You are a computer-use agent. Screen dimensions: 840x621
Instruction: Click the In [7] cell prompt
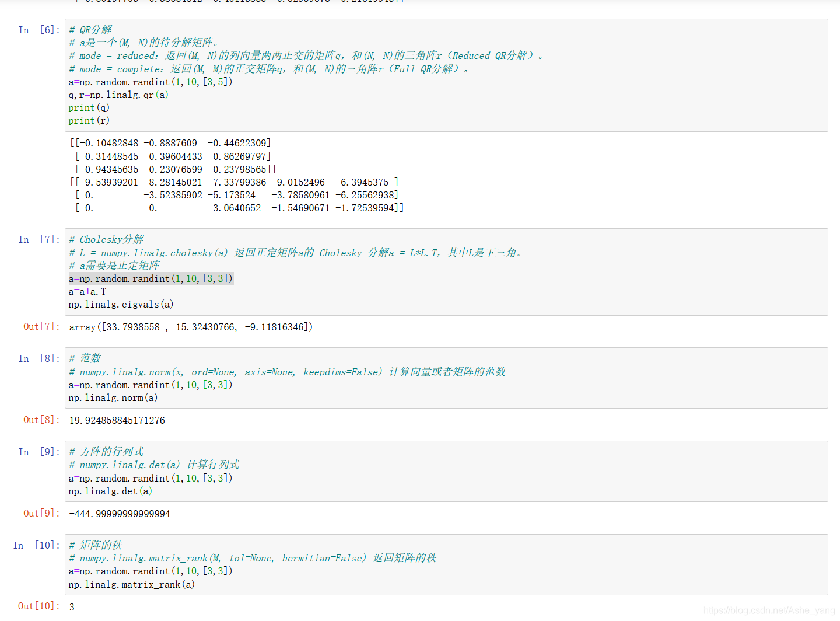tap(39, 239)
